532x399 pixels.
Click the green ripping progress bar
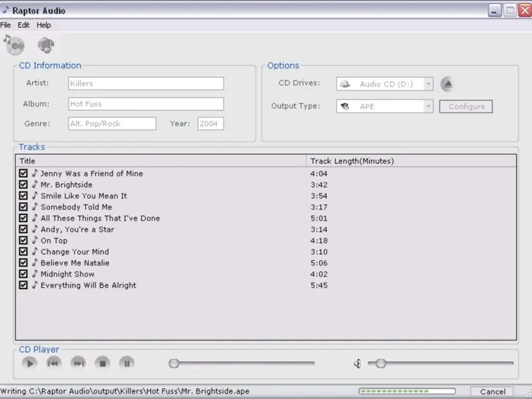[407, 391]
